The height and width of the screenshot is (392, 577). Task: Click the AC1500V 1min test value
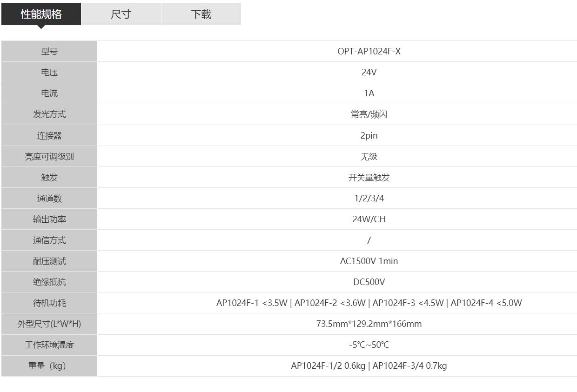pos(369,261)
